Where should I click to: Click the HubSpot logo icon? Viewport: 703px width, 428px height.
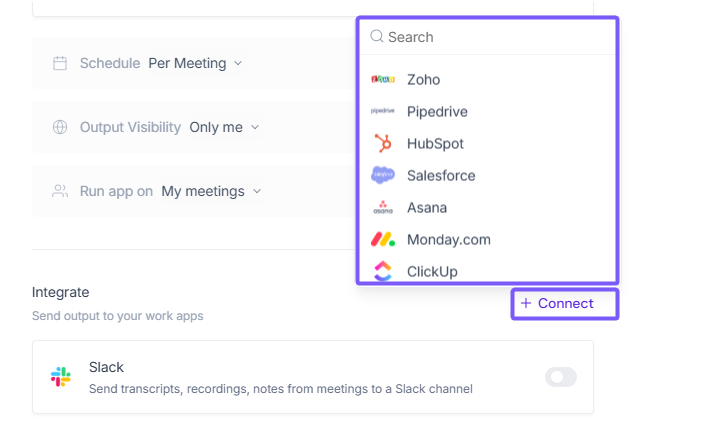click(x=382, y=143)
